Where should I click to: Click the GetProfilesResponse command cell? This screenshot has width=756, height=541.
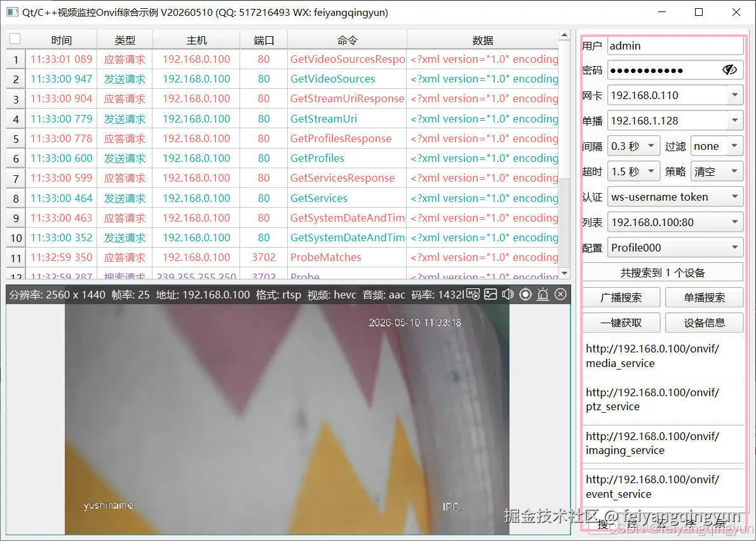coord(347,139)
